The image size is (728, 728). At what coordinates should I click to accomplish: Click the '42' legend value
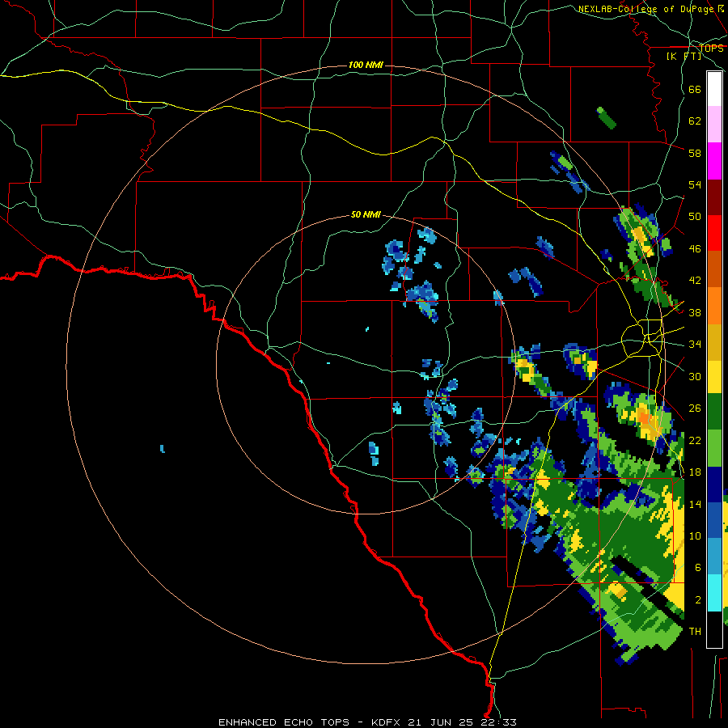click(x=695, y=280)
